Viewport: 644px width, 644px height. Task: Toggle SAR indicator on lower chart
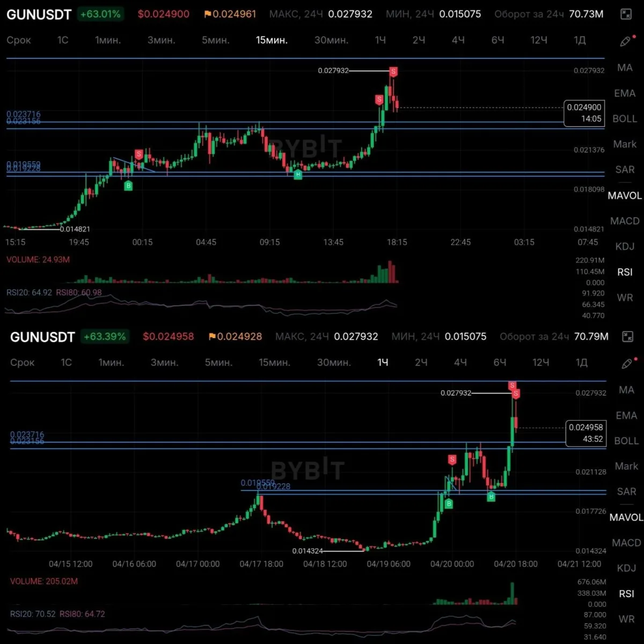click(x=626, y=492)
